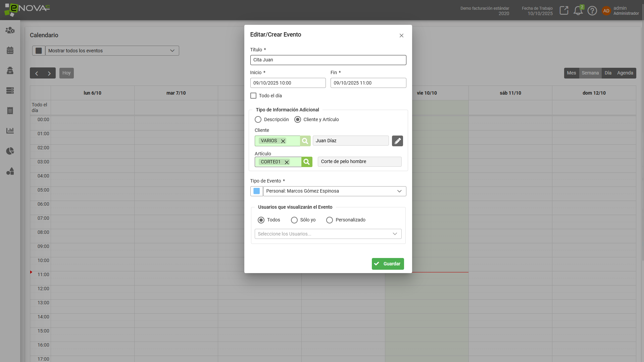Open the notifications bell icon
644x362 pixels.
pyautogui.click(x=578, y=11)
